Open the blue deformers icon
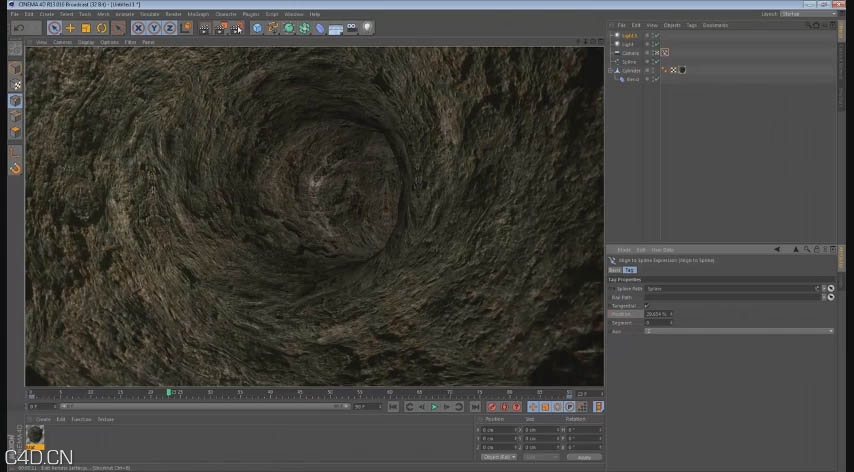Screen dimensions: 854x472 pyautogui.click(x=320, y=28)
